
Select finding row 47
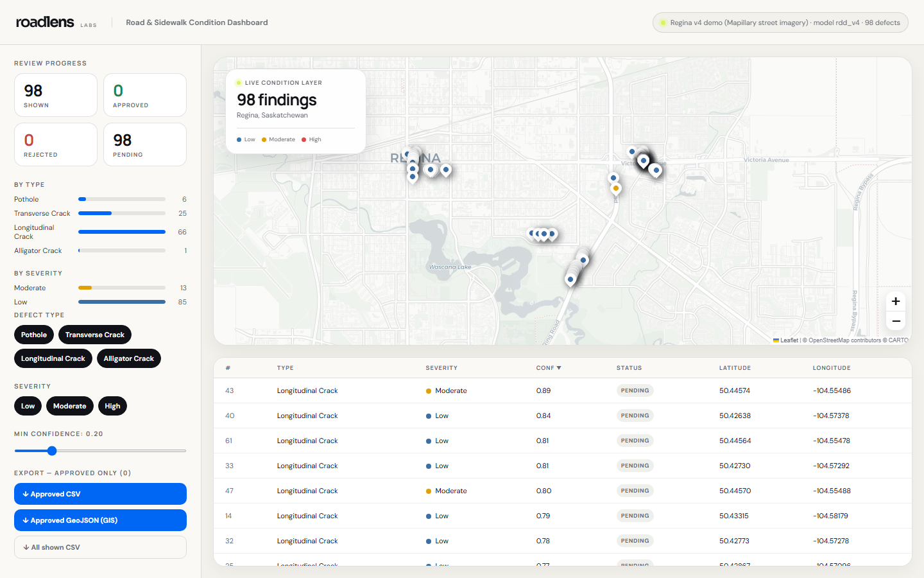click(562, 491)
